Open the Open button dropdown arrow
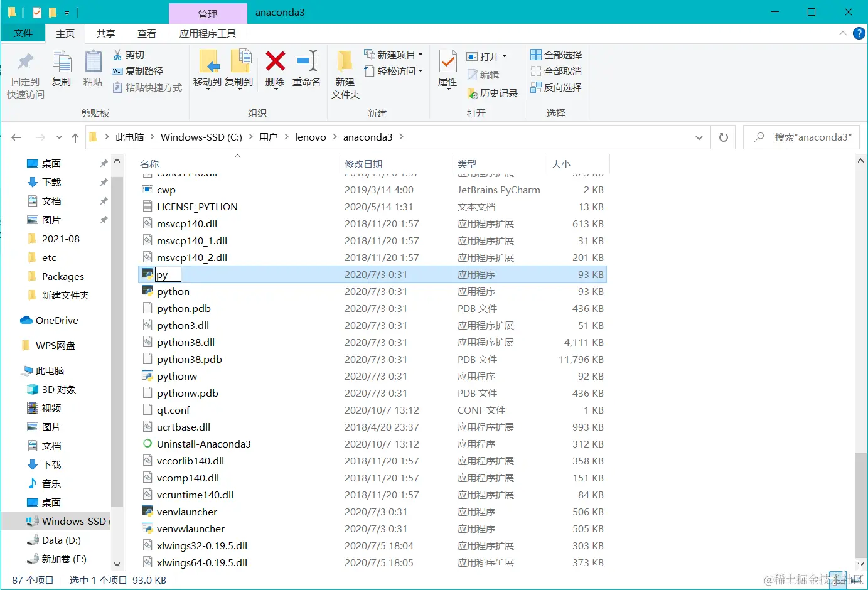Screen dimensions: 868x590 point(504,56)
